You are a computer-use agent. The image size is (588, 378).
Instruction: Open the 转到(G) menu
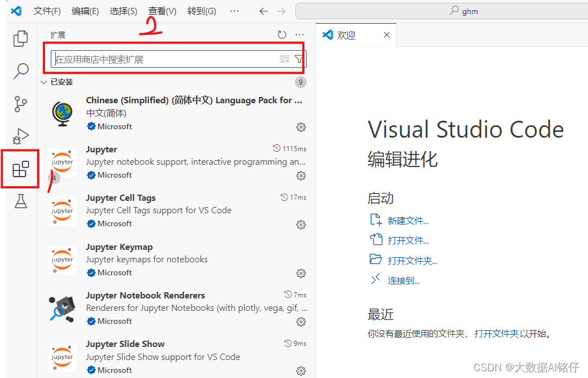pos(202,11)
